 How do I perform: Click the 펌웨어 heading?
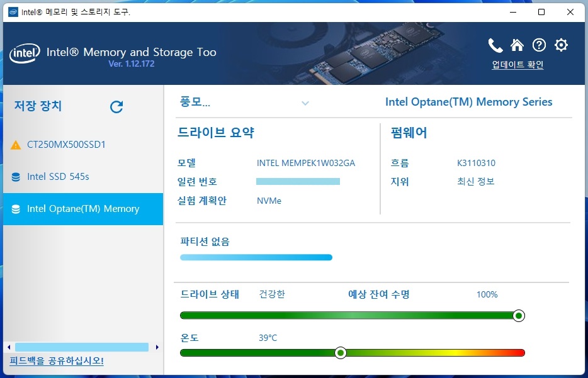(409, 133)
